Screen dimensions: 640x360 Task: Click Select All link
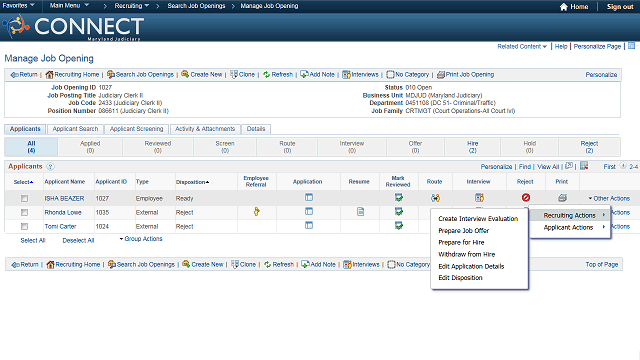[x=33, y=240]
